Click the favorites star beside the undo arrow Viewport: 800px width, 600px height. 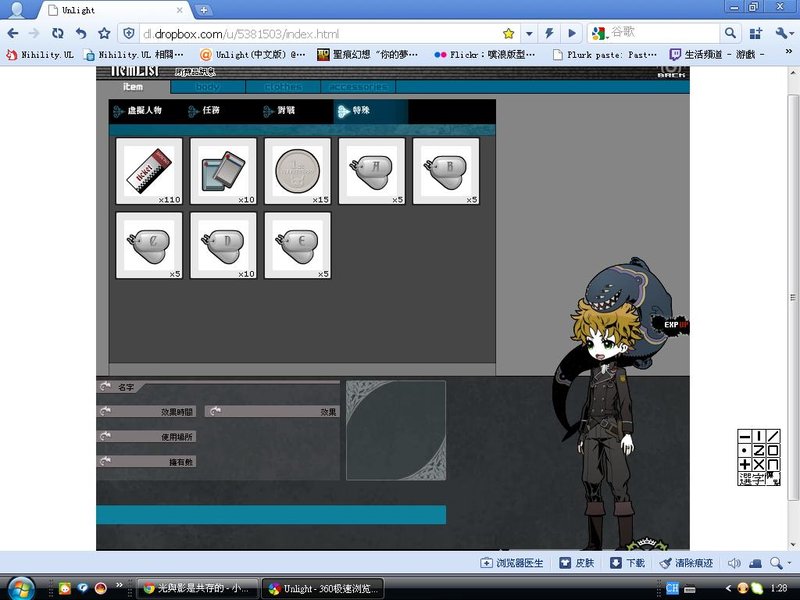tap(105, 34)
